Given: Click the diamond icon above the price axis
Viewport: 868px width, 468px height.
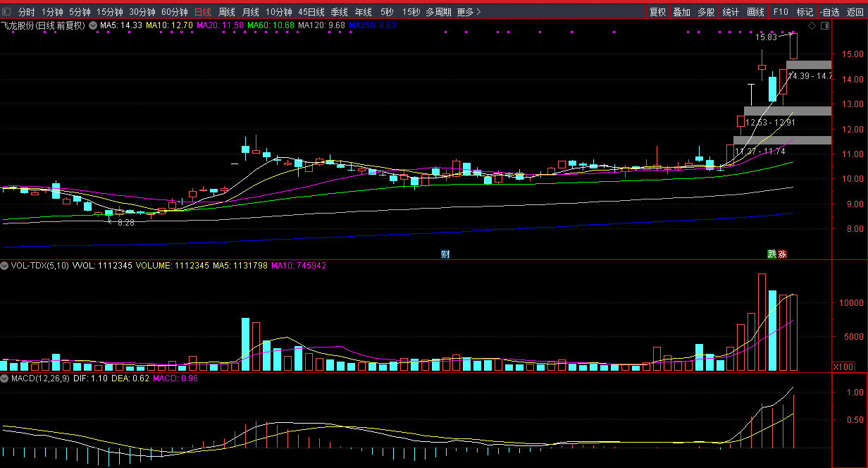Looking at the screenshot, I should point(812,26).
